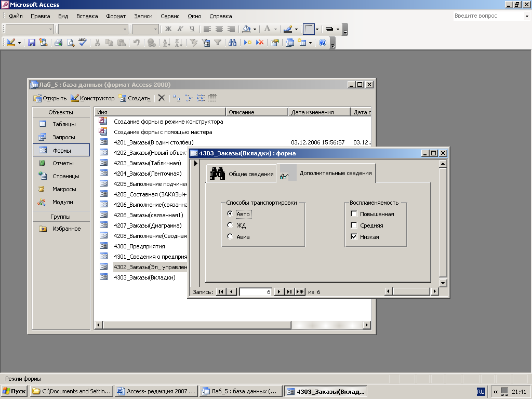The image size is (532, 399).
Task: Select the Авто radio button
Action: pyautogui.click(x=230, y=214)
